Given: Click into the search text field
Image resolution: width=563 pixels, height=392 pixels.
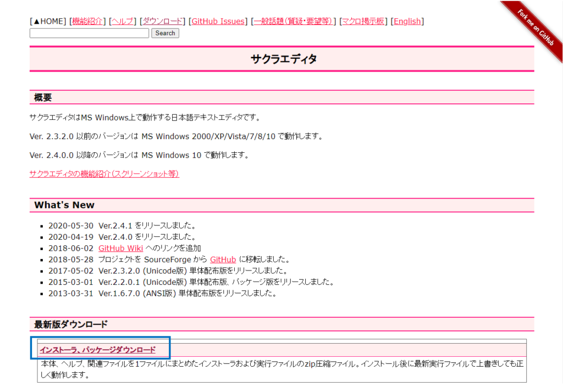Looking at the screenshot, I should point(89,33).
